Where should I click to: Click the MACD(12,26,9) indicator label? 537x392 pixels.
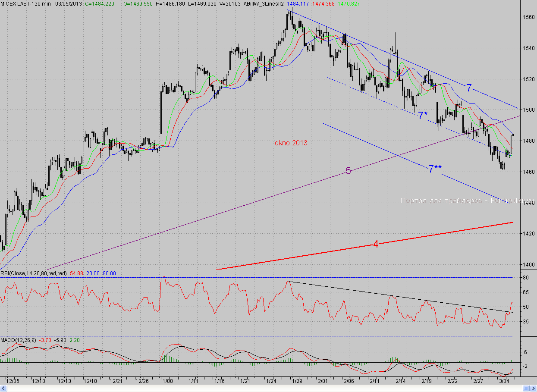click(19, 340)
